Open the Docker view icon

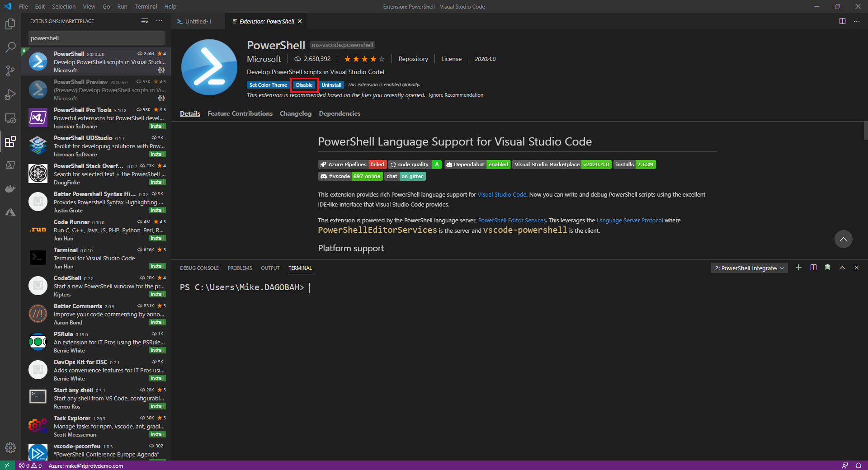10,188
